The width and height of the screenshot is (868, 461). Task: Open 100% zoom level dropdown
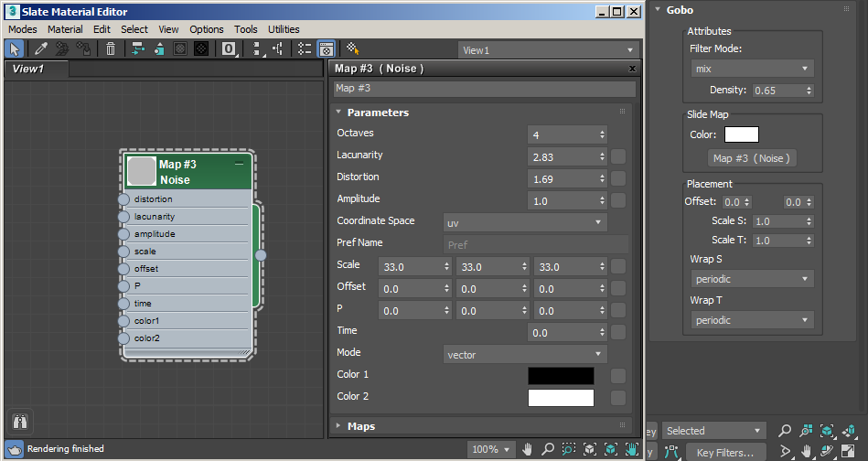[x=490, y=449]
